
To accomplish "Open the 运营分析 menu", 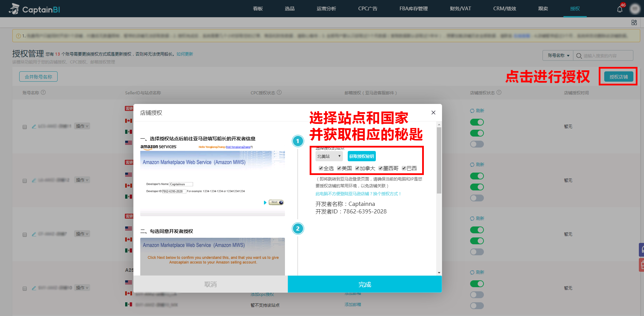I will point(326,9).
